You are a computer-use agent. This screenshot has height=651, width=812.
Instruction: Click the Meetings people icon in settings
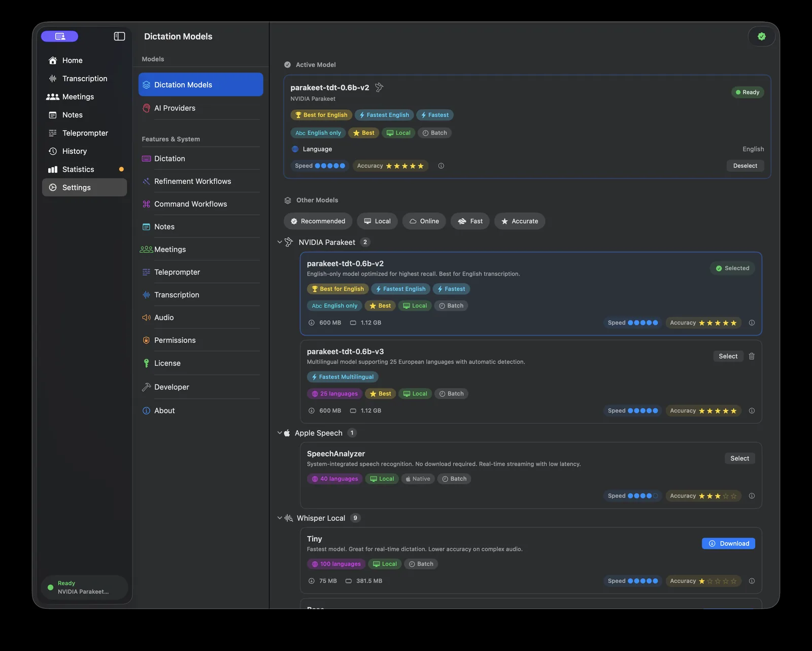(x=146, y=249)
